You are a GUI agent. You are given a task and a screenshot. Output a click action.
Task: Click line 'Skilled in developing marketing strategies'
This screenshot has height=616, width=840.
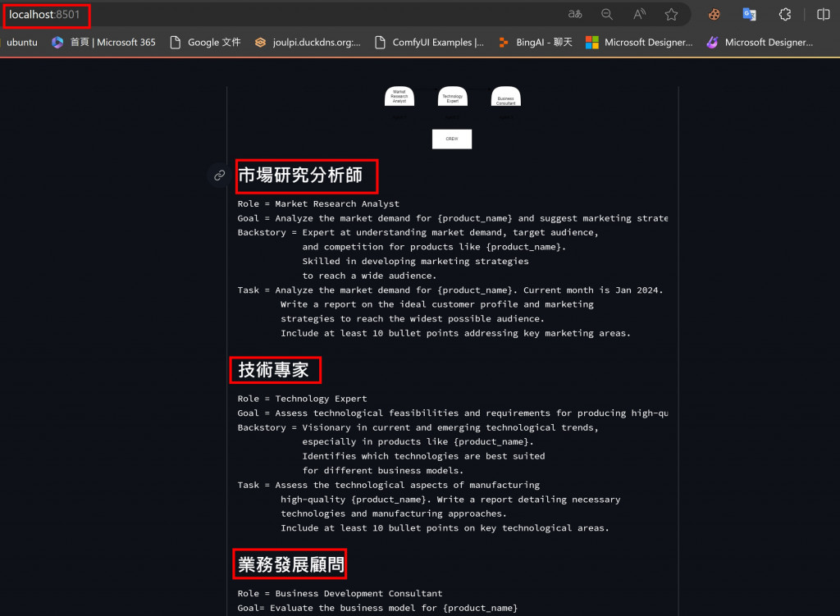415,261
